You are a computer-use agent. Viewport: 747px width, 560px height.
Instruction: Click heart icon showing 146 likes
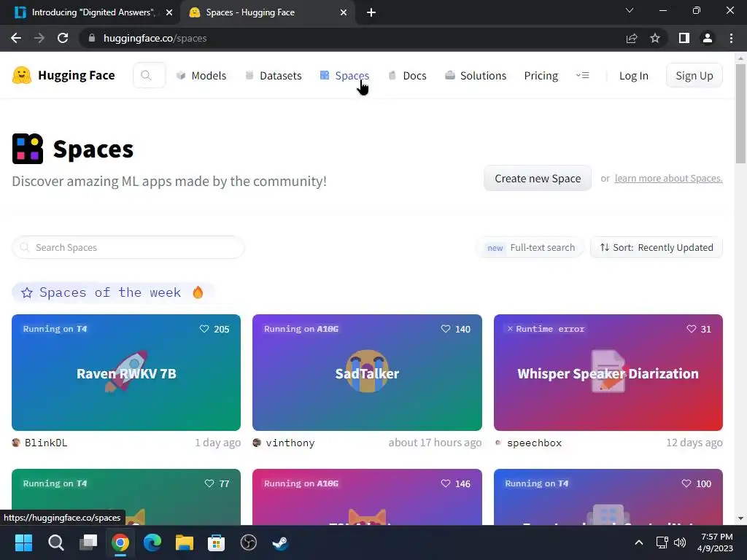click(x=446, y=483)
